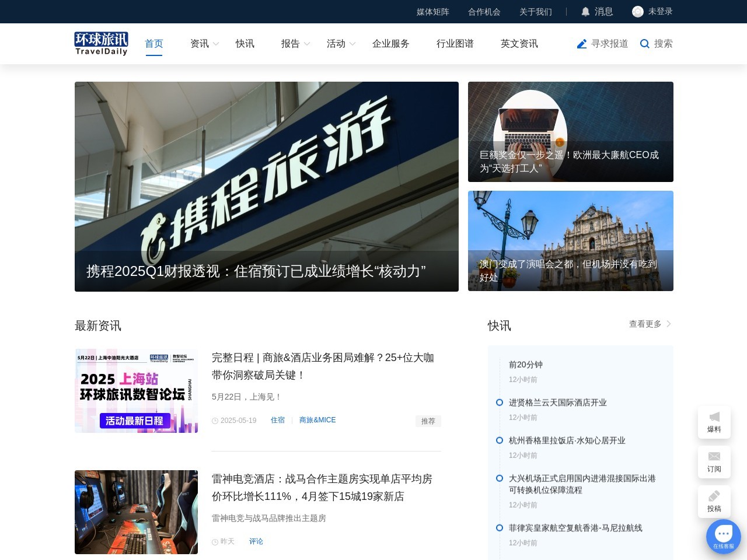Open article title 雷神电竞酒店：战马合作
Screen dimensions: 747x560
pyautogui.click(x=322, y=488)
